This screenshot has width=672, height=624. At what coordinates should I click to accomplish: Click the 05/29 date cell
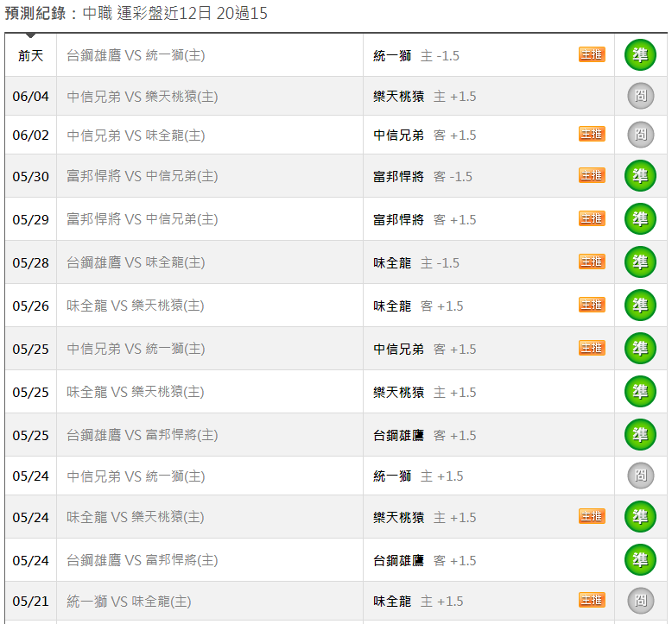click(x=31, y=220)
